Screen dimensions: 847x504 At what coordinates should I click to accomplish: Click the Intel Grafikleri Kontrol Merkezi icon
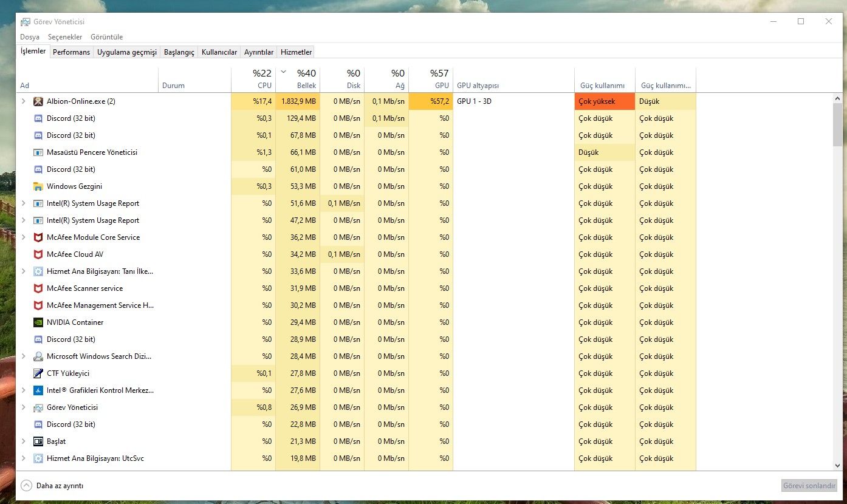tap(38, 390)
